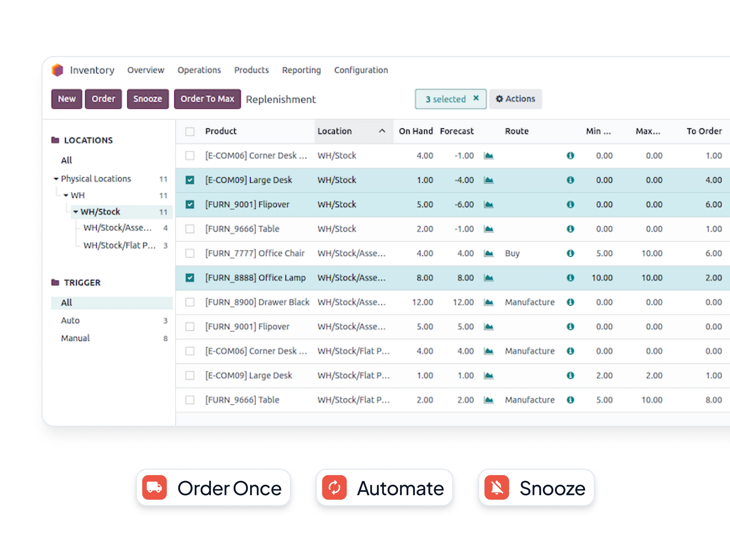
Task: Click the red truck Order Once icon
Action: coord(154,487)
